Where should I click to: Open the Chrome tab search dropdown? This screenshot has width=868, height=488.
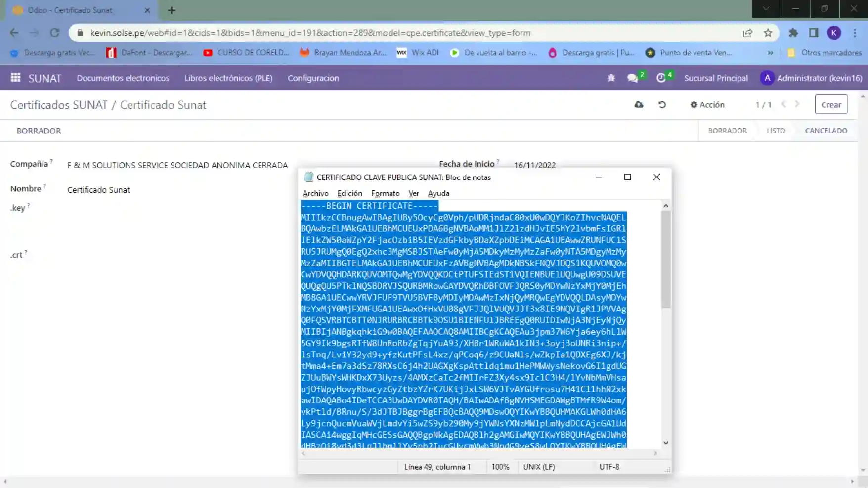pyautogui.click(x=766, y=9)
